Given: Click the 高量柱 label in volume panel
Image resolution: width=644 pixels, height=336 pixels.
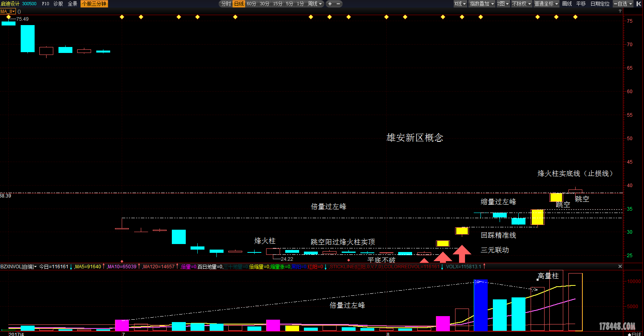Looking at the screenshot, I should click(548, 276).
